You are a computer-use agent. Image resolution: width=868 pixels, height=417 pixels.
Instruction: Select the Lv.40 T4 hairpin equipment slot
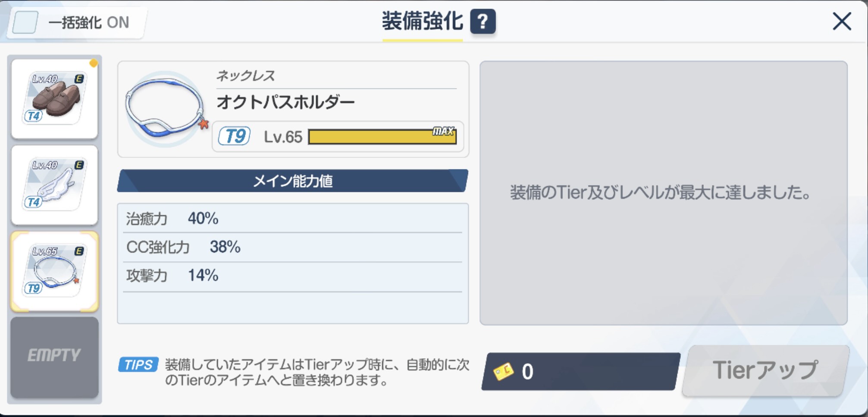(x=55, y=185)
